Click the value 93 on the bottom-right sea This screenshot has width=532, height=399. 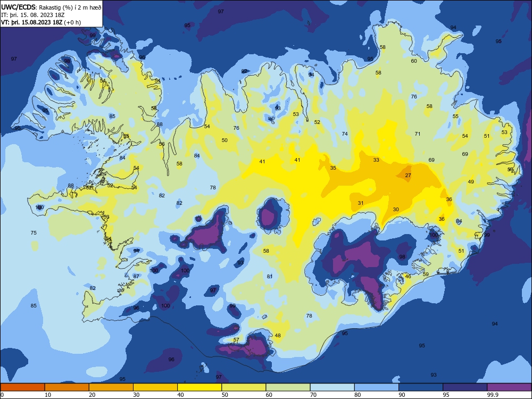pos(434,375)
